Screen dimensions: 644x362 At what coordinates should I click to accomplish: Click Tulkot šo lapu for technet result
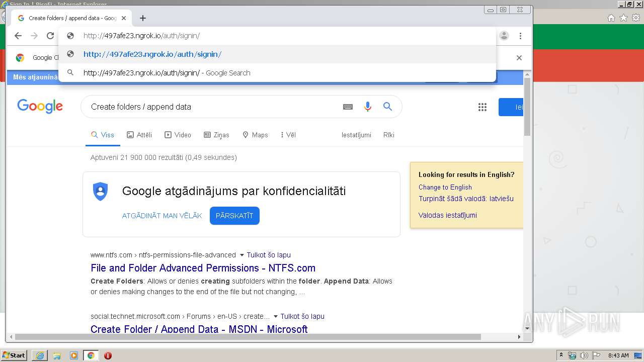click(x=302, y=316)
